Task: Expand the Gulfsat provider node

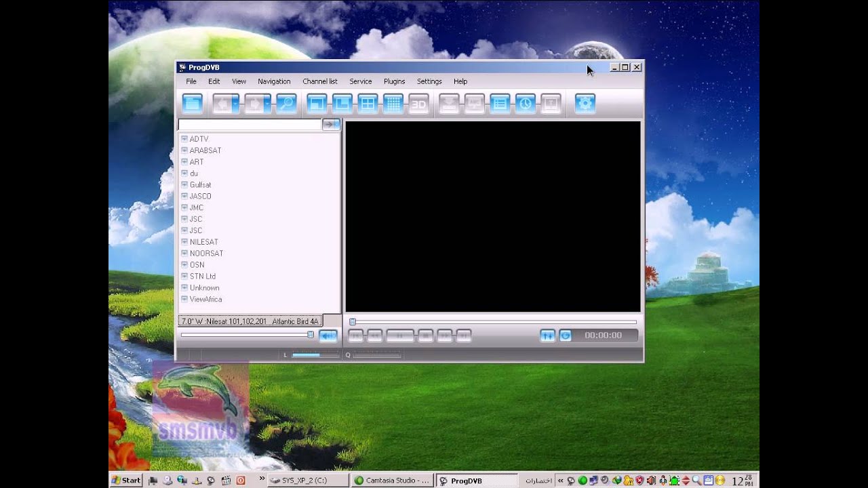Action: (184, 184)
